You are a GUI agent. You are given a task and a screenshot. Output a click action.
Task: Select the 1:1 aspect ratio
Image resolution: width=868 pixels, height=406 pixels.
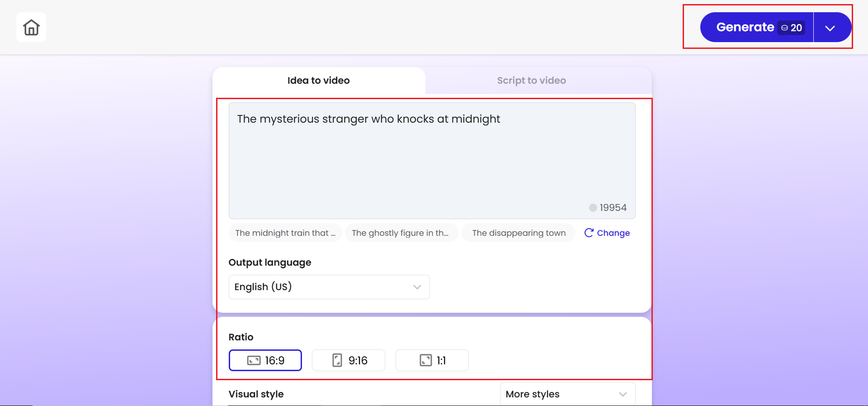[x=432, y=360]
